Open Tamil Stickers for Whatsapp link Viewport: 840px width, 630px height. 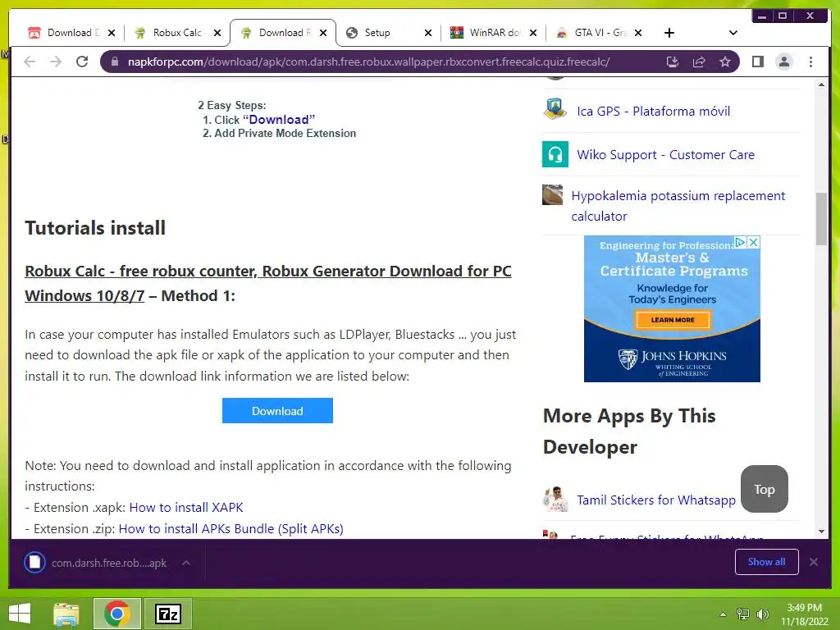pyautogui.click(x=655, y=500)
